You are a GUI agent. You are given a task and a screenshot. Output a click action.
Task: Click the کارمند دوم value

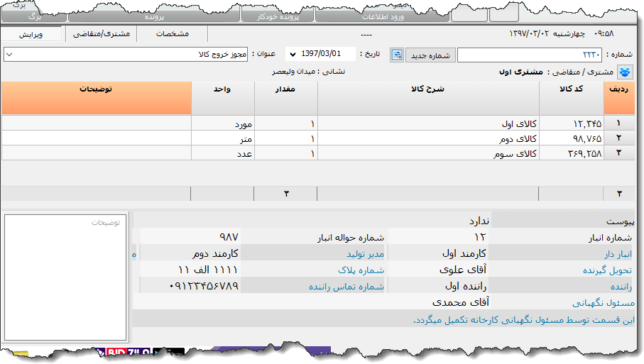(215, 253)
